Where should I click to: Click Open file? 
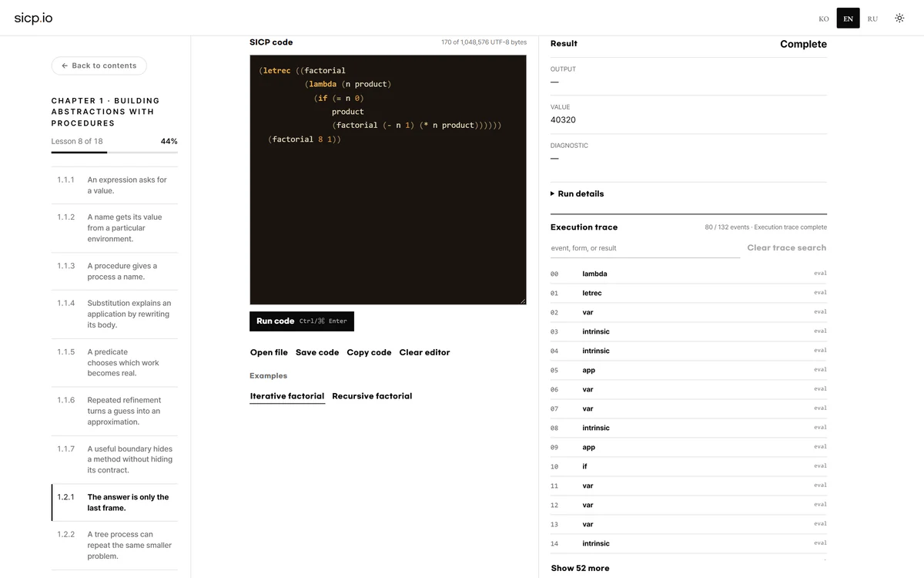269,352
